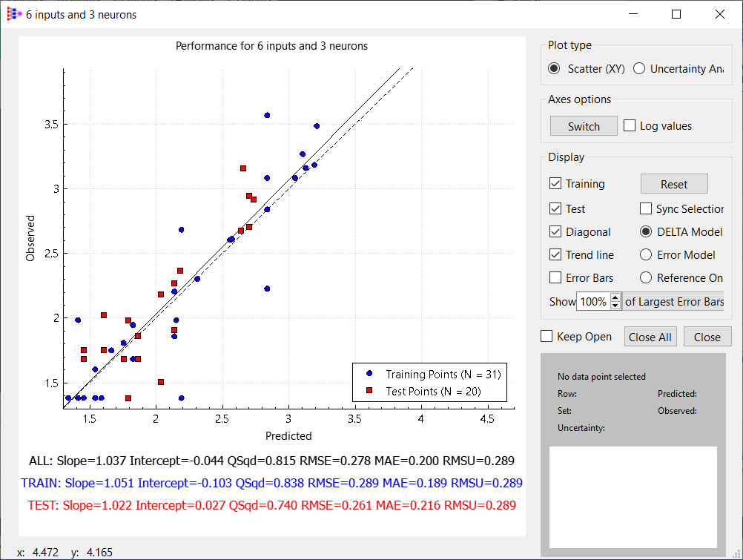Click the Predicted x-axis label

[288, 436]
